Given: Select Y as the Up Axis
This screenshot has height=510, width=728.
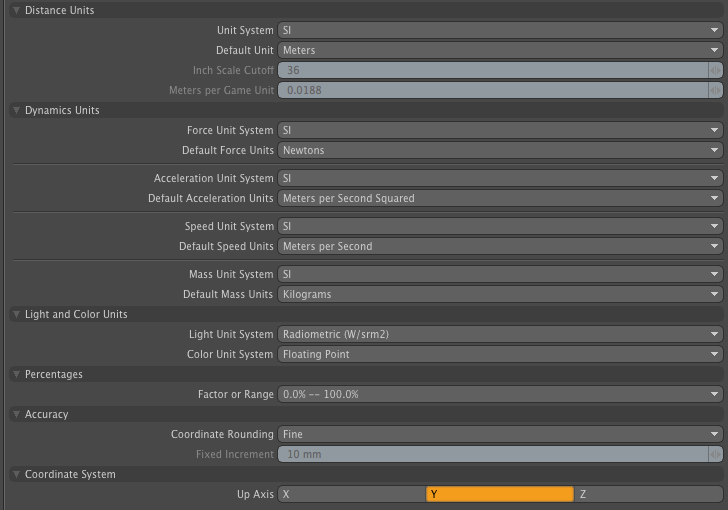Looking at the screenshot, I should (500, 494).
